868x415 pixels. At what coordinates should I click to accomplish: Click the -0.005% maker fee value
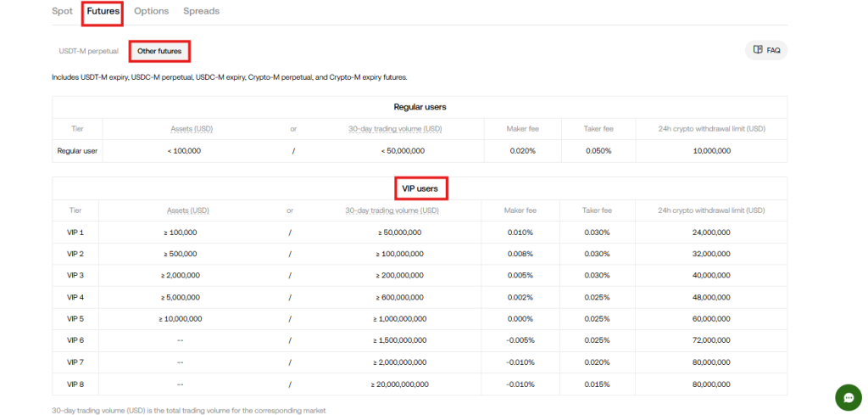[520, 340]
